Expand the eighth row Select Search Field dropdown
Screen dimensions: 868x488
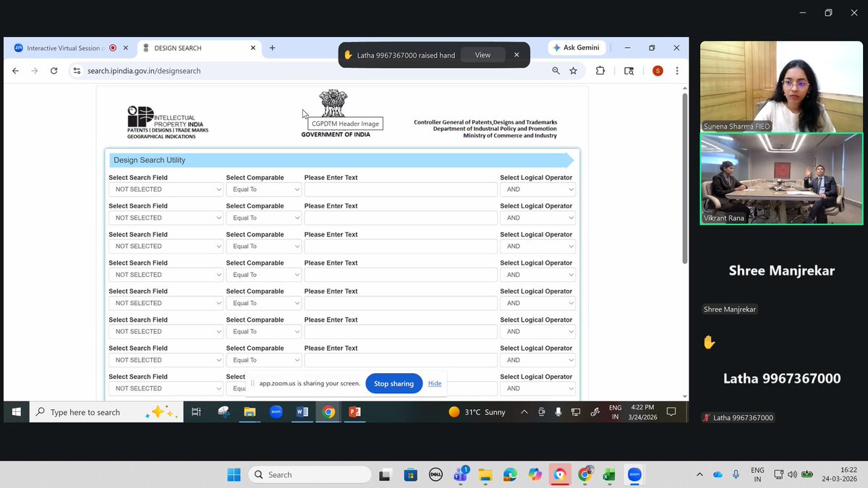[166, 388]
